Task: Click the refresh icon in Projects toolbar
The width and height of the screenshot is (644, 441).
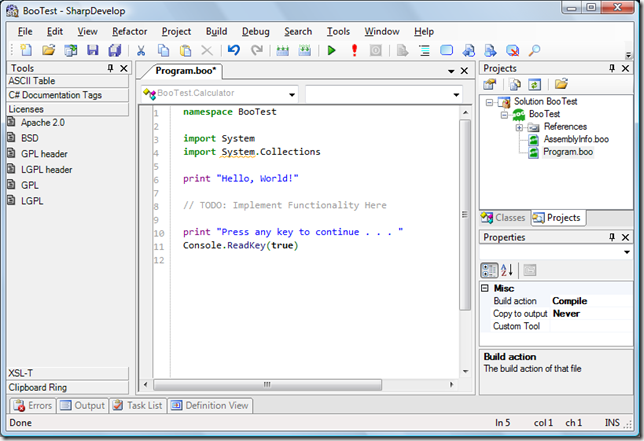Action: tap(534, 85)
